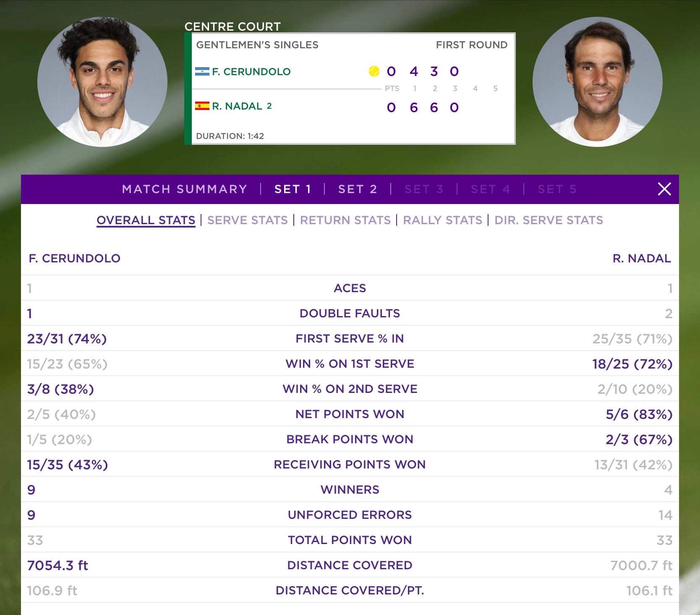Open R. Nadal's player photo

pos(598,82)
